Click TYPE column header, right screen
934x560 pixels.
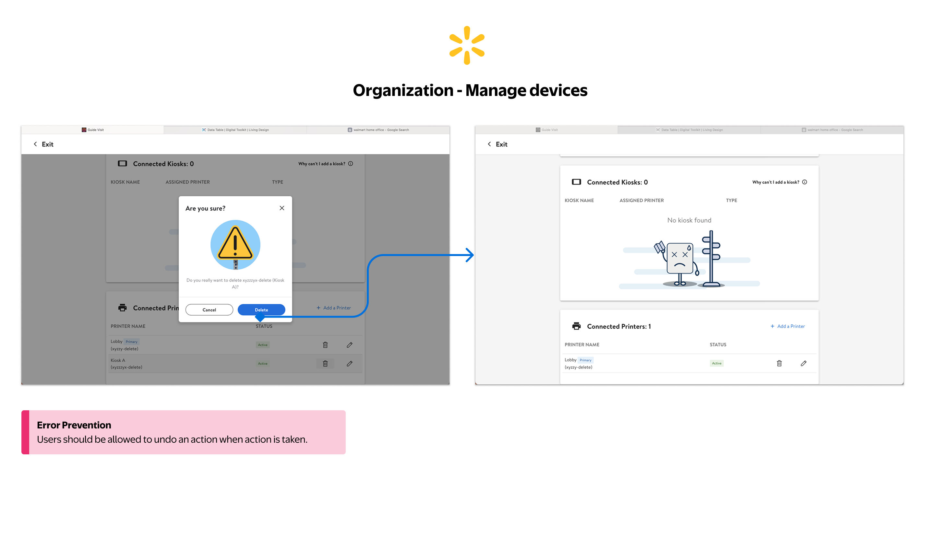(x=731, y=200)
